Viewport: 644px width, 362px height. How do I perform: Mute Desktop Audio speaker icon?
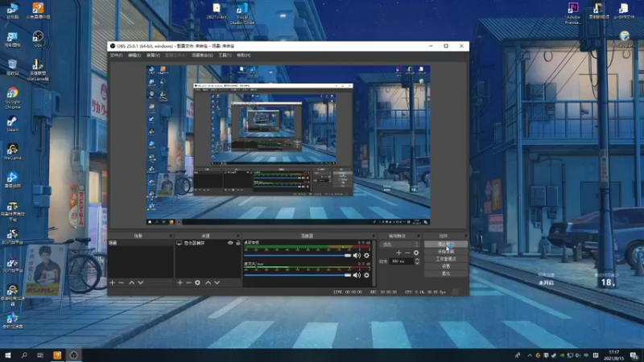[x=357, y=255]
